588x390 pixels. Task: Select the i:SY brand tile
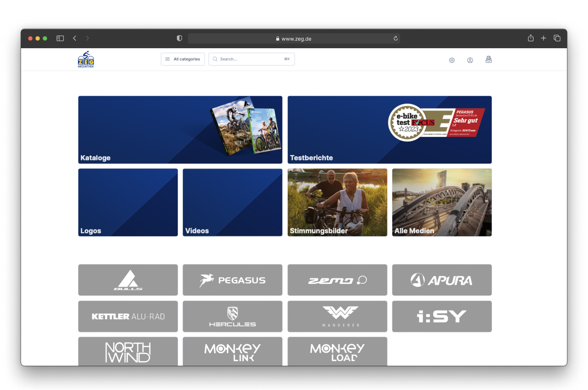coord(442,316)
